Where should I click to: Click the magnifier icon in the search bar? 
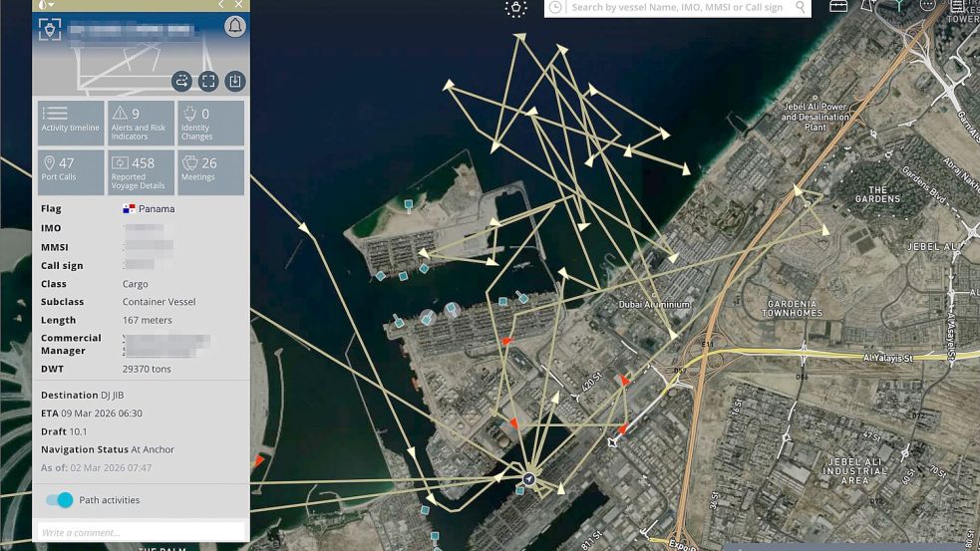[x=800, y=7]
